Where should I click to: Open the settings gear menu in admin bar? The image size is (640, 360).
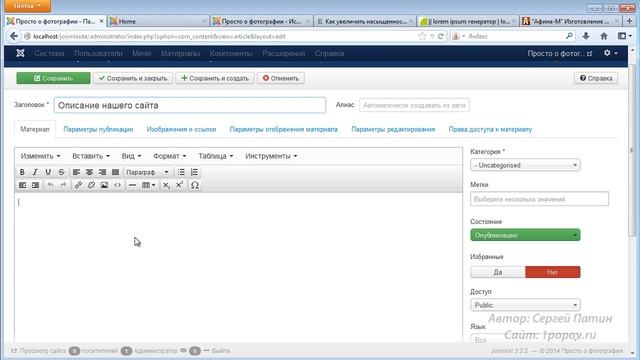pos(610,53)
